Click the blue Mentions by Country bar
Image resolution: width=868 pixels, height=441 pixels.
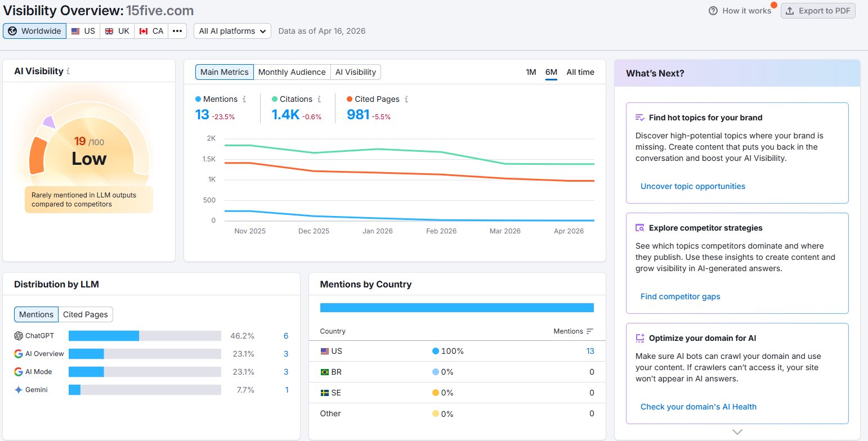tap(457, 308)
